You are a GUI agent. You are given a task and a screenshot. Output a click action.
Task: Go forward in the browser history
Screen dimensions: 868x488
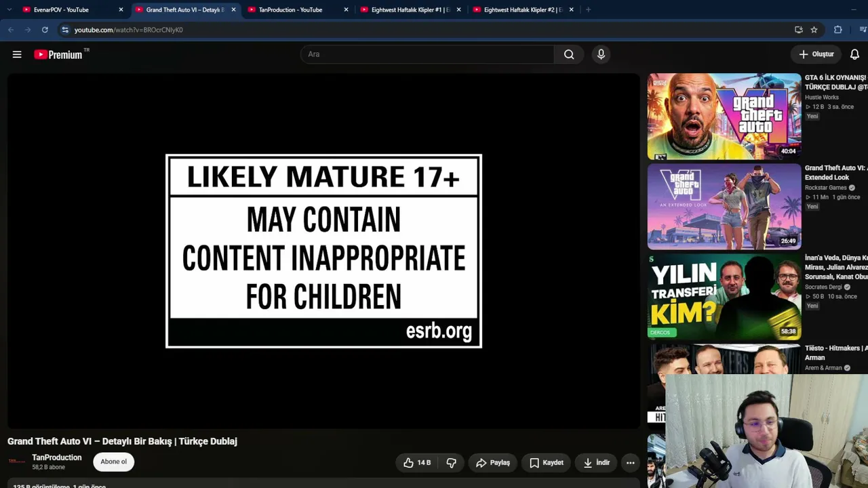28,30
